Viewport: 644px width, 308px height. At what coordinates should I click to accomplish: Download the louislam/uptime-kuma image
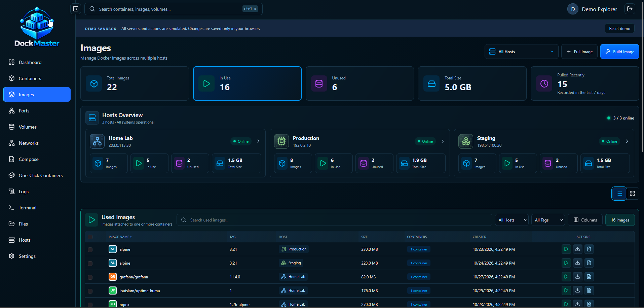pos(578,290)
